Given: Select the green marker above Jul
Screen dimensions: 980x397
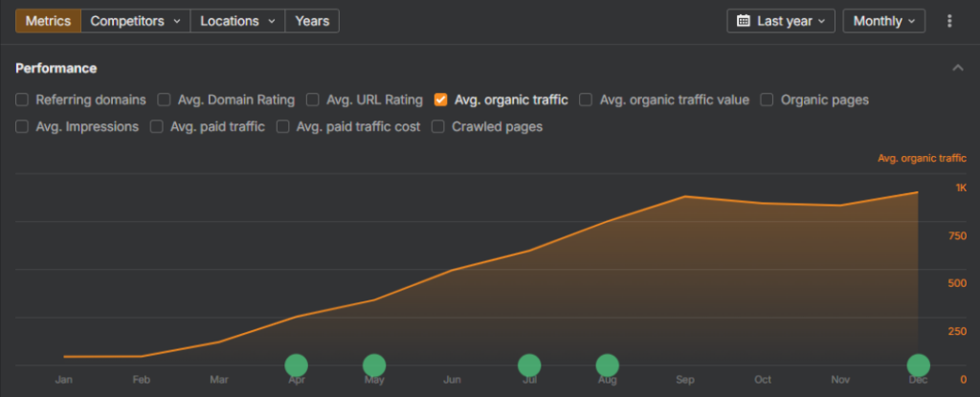Looking at the screenshot, I should pos(529,364).
